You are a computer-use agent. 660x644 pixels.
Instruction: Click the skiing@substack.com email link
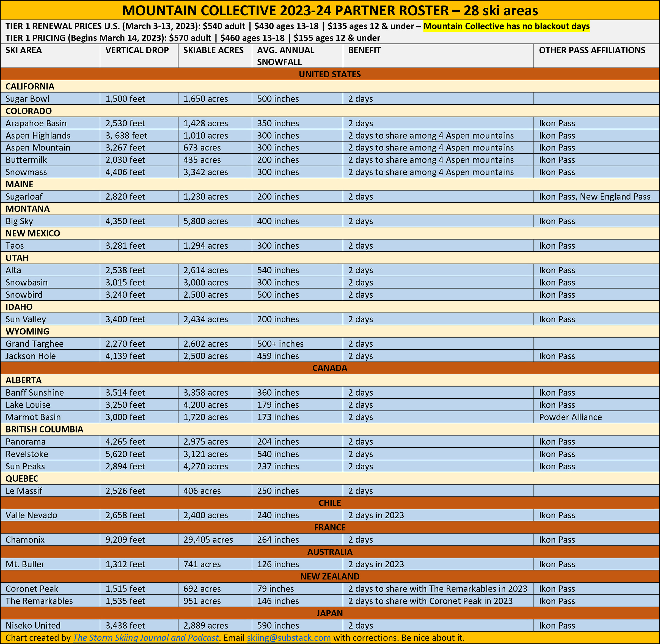click(x=289, y=638)
